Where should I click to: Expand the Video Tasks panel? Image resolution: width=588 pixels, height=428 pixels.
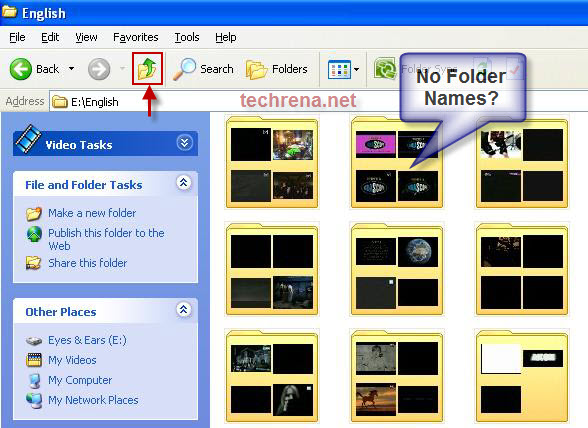(184, 143)
